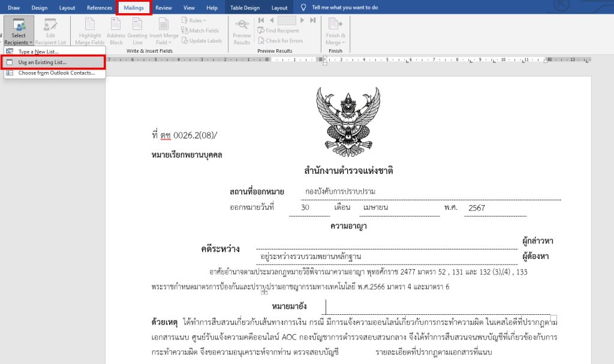
Task: Go to the first record arrow
Action: coord(261,20)
